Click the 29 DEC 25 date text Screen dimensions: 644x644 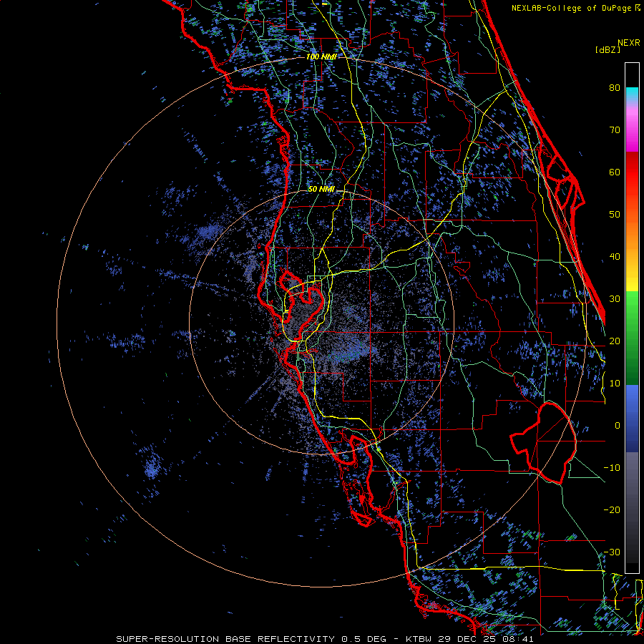466,639
